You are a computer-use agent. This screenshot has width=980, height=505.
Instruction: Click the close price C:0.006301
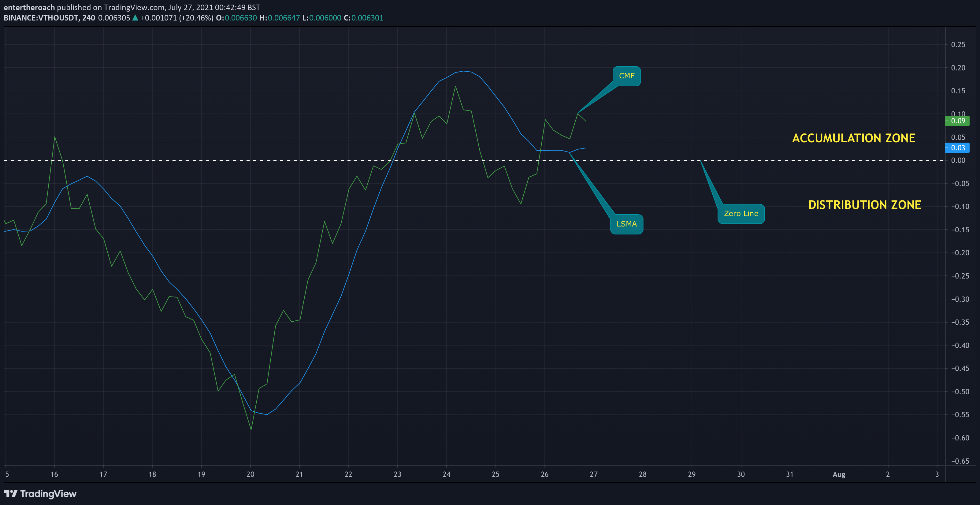(x=364, y=18)
